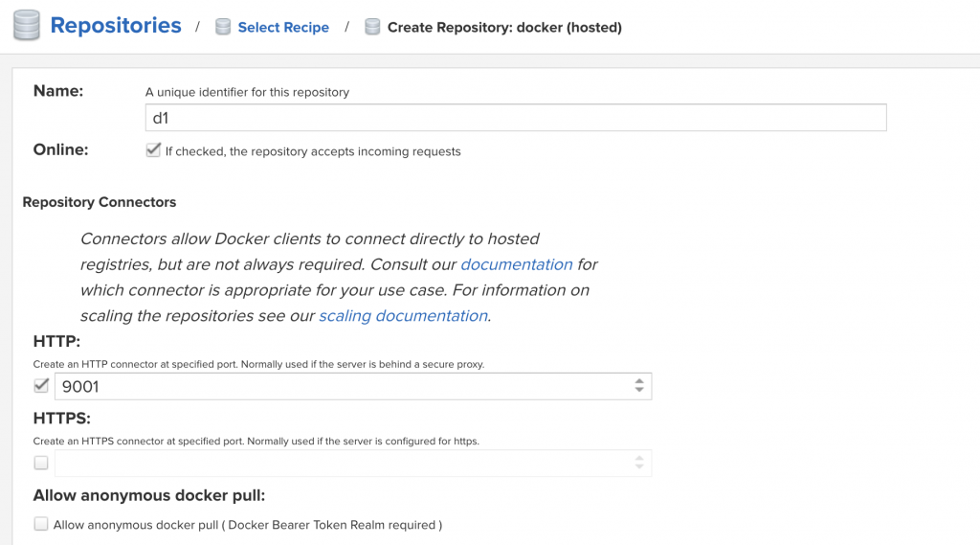
Task: Click the Allow anonymous docker pull heading
Action: (149, 495)
